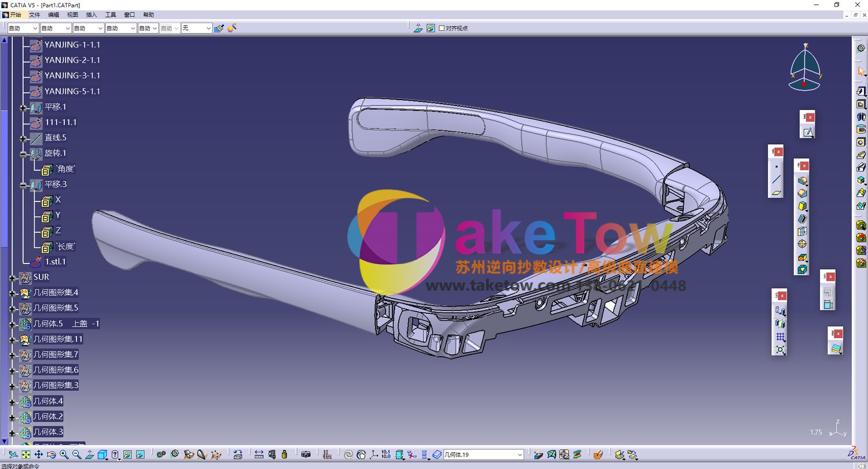Image resolution: width=868 pixels, height=469 pixels.
Task: Click the Fly Mode airplane icon
Action: (x=13, y=455)
